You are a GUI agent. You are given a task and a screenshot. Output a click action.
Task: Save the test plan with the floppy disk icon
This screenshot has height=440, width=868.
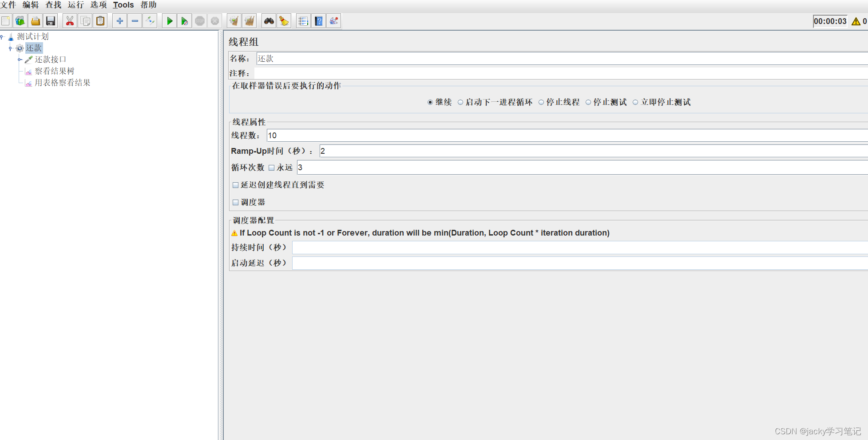coord(51,21)
